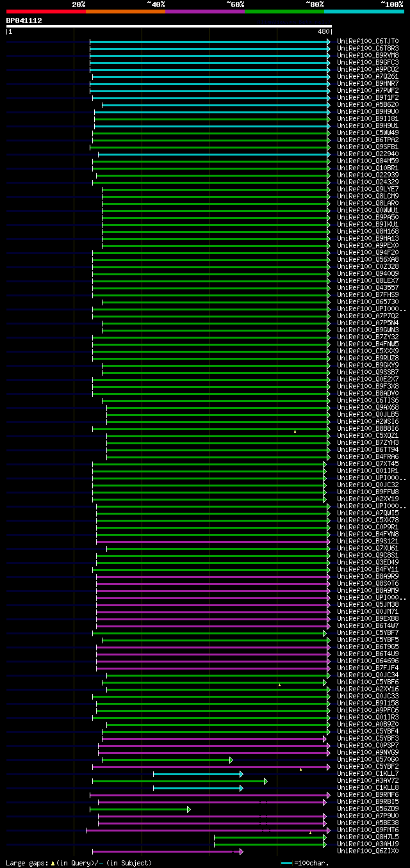410x868 pixels.
Task: Select label UniRef100_A5B620
Action: click(368, 104)
